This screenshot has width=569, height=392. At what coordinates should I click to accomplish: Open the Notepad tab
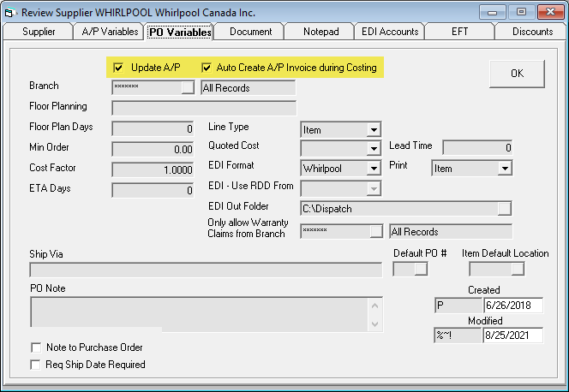point(320,32)
